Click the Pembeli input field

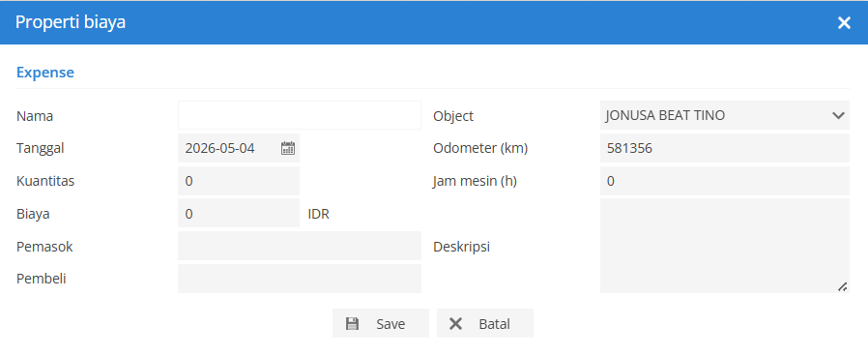[x=300, y=279]
